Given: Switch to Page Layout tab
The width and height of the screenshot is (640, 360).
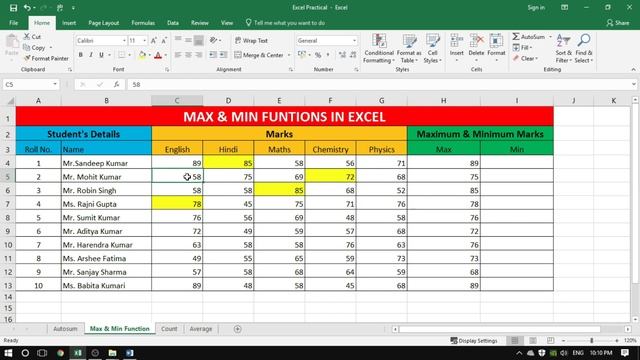Looking at the screenshot, I should point(104,23).
